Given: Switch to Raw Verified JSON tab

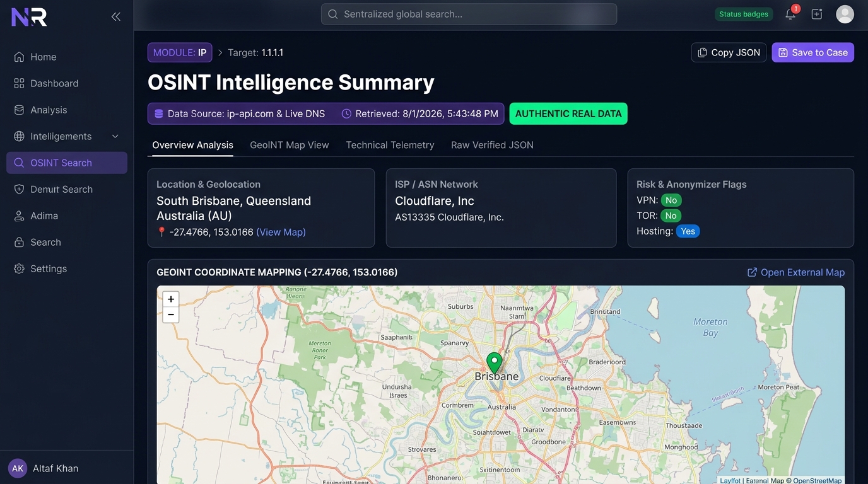Looking at the screenshot, I should pyautogui.click(x=492, y=145).
